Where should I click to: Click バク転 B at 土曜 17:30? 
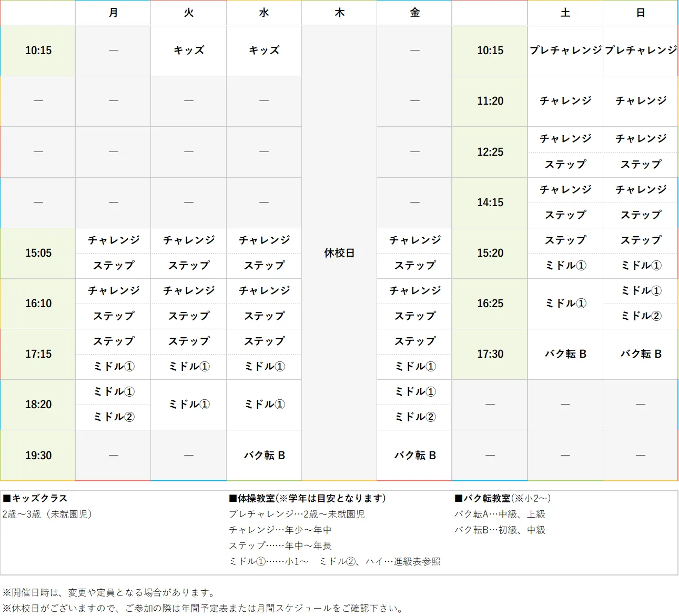pyautogui.click(x=565, y=354)
